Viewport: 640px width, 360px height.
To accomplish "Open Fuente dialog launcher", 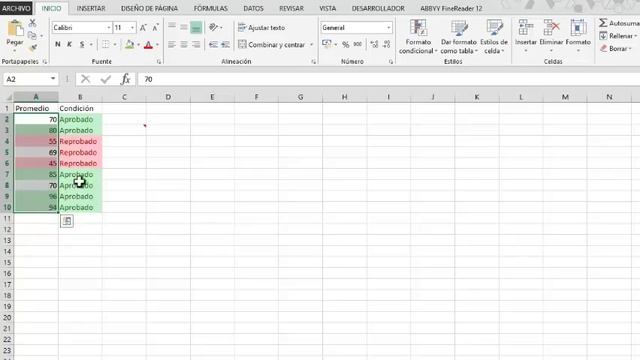I will [x=159, y=62].
